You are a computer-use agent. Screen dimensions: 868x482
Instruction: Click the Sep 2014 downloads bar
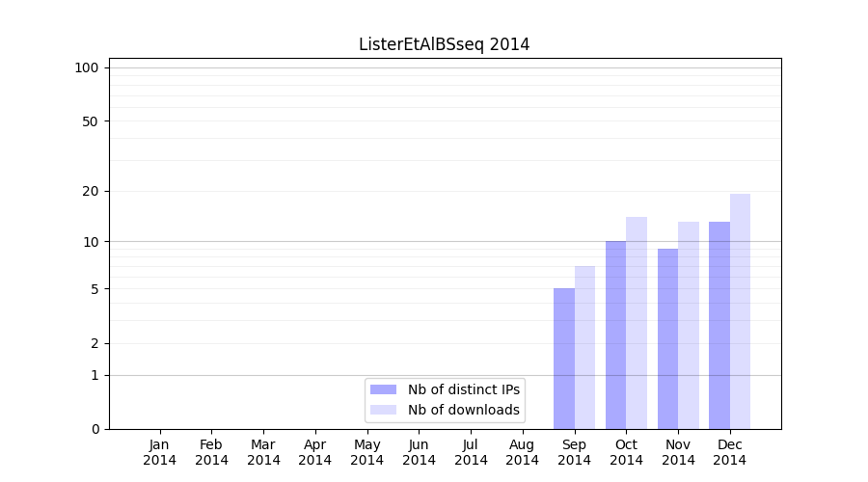click(584, 347)
